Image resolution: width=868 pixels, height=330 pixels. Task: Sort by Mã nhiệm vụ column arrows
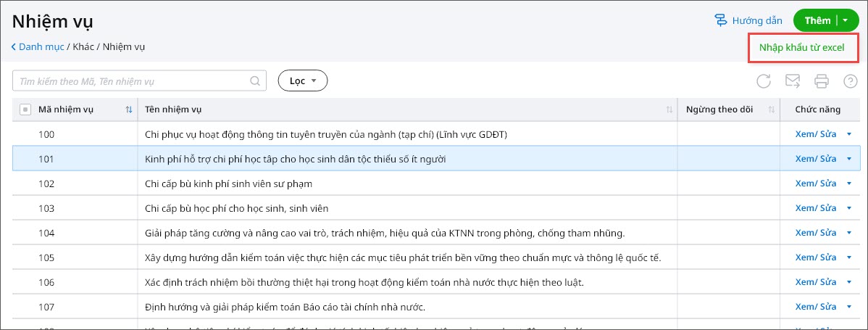129,110
